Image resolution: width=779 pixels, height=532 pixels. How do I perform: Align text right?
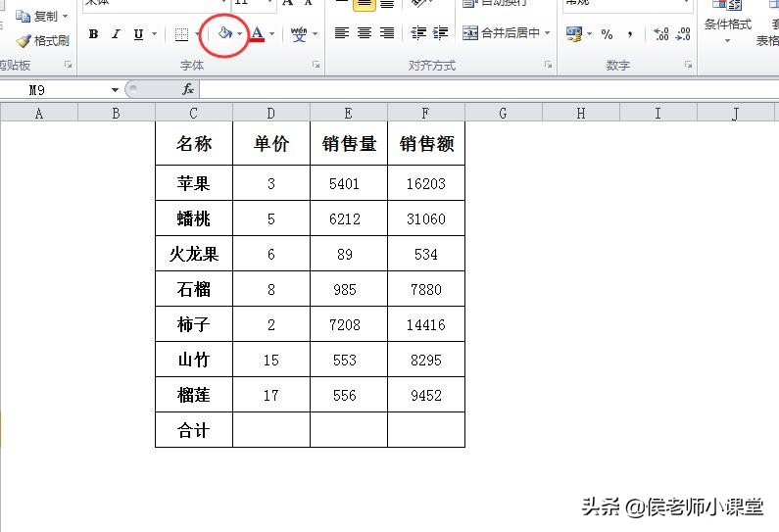click(x=387, y=33)
